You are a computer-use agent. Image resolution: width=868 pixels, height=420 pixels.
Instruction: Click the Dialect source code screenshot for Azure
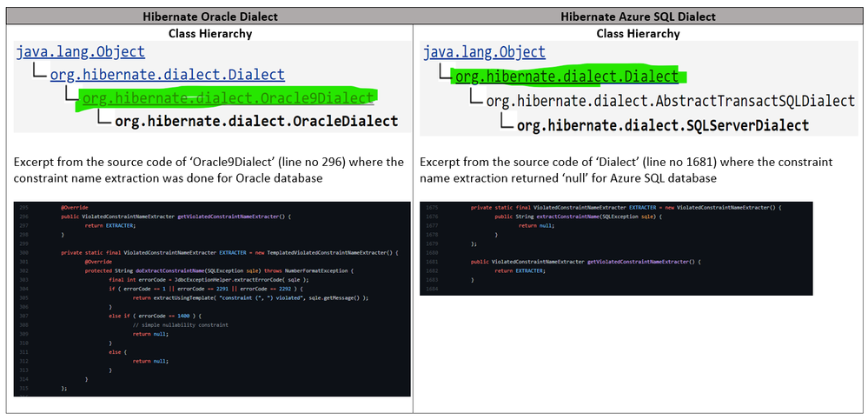click(x=616, y=248)
